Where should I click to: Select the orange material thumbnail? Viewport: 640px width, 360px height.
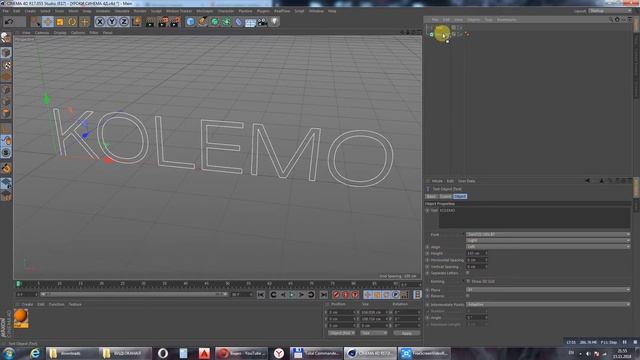click(x=21, y=318)
